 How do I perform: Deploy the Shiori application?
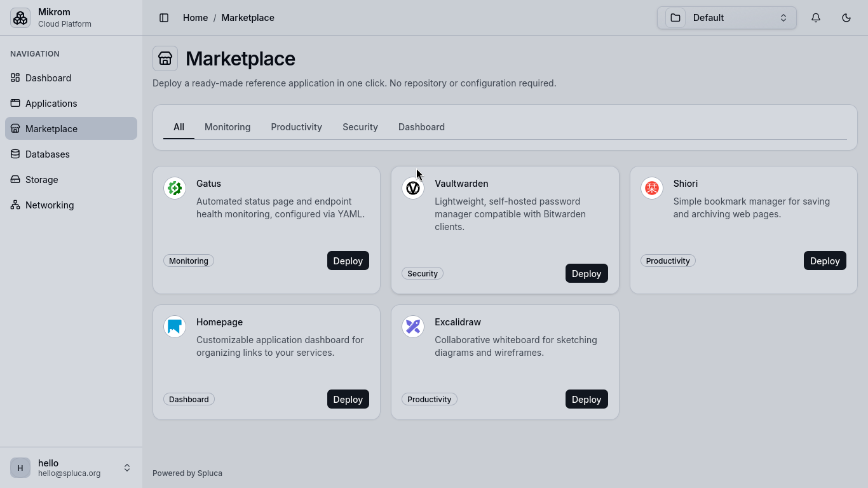click(x=825, y=261)
